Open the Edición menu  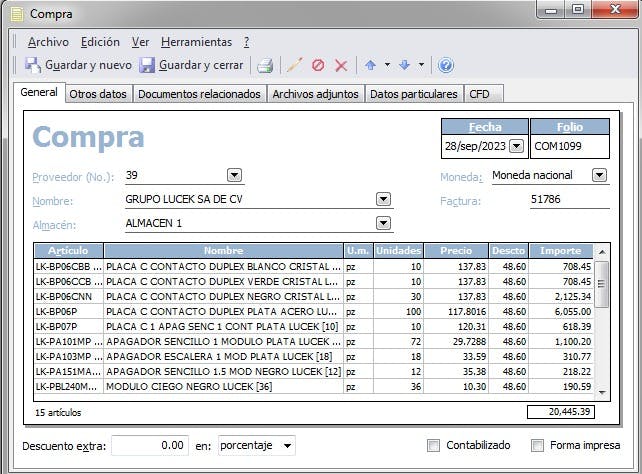[100, 42]
